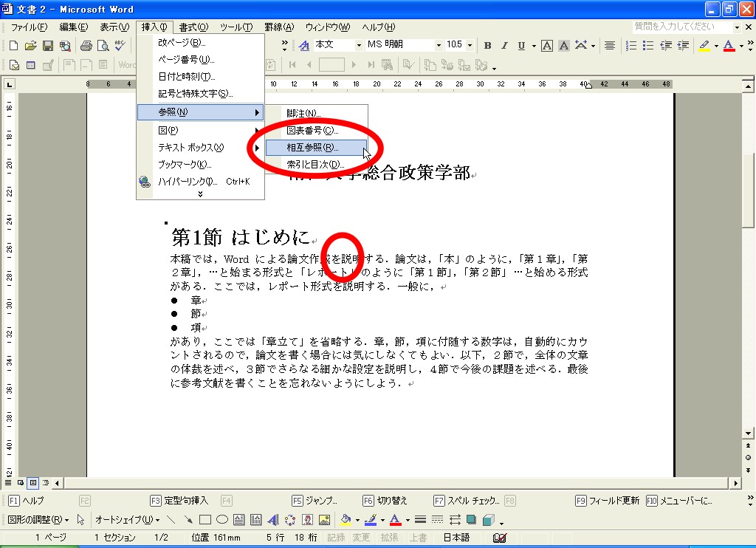Image resolution: width=756 pixels, height=548 pixels.
Task: Open the highlight color dropdown arrow
Action: [x=716, y=46]
